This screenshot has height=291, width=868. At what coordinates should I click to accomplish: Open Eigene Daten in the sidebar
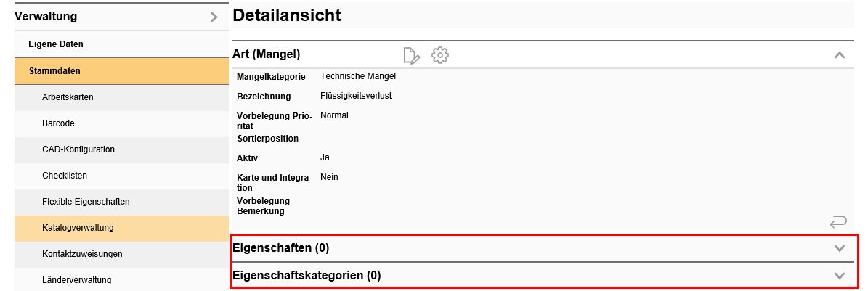click(x=56, y=44)
